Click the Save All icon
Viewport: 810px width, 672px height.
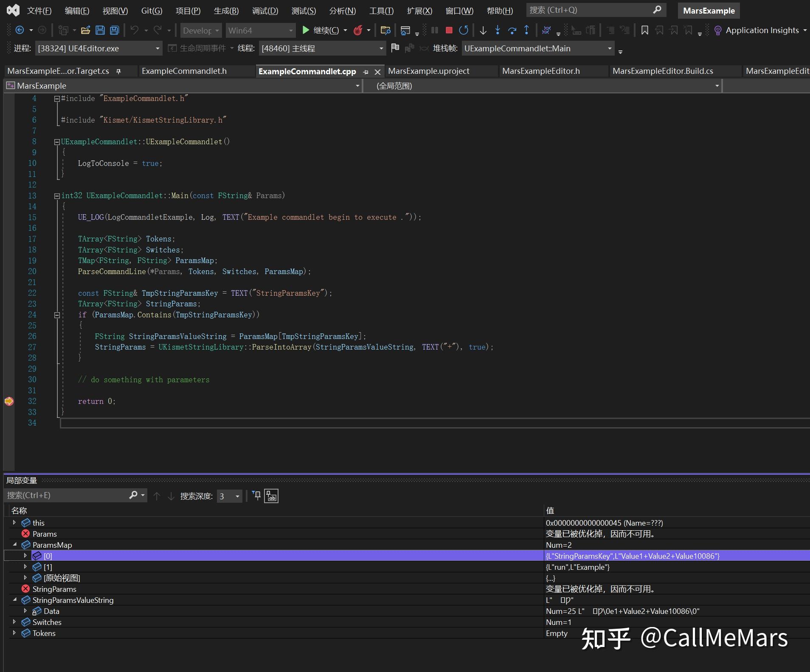point(115,30)
